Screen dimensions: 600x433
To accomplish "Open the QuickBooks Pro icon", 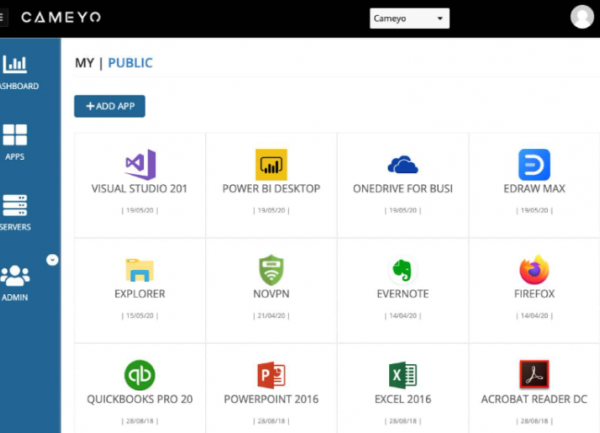I will 140,375.
